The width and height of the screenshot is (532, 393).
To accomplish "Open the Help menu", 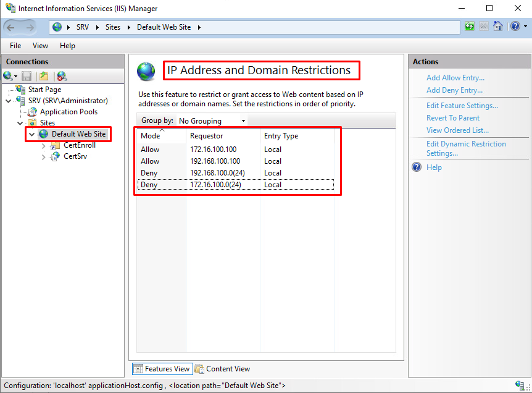I will [67, 46].
